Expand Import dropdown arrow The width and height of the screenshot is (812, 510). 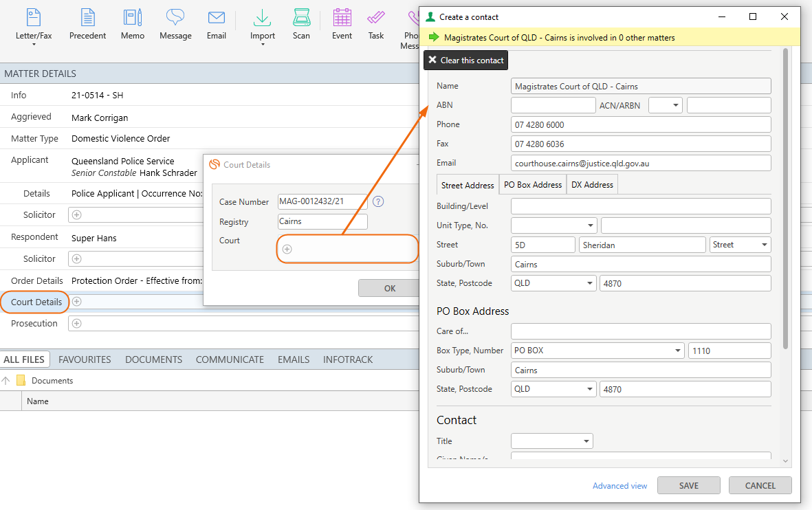(263, 45)
